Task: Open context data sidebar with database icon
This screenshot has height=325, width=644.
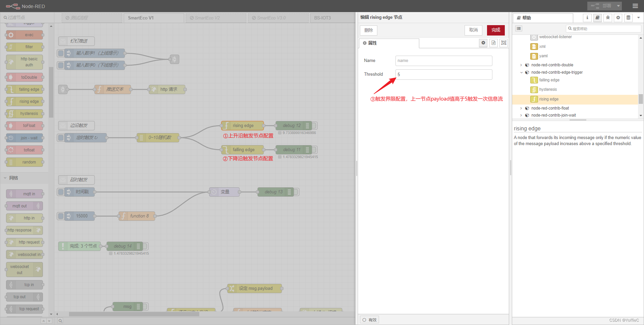Action: 628,18
